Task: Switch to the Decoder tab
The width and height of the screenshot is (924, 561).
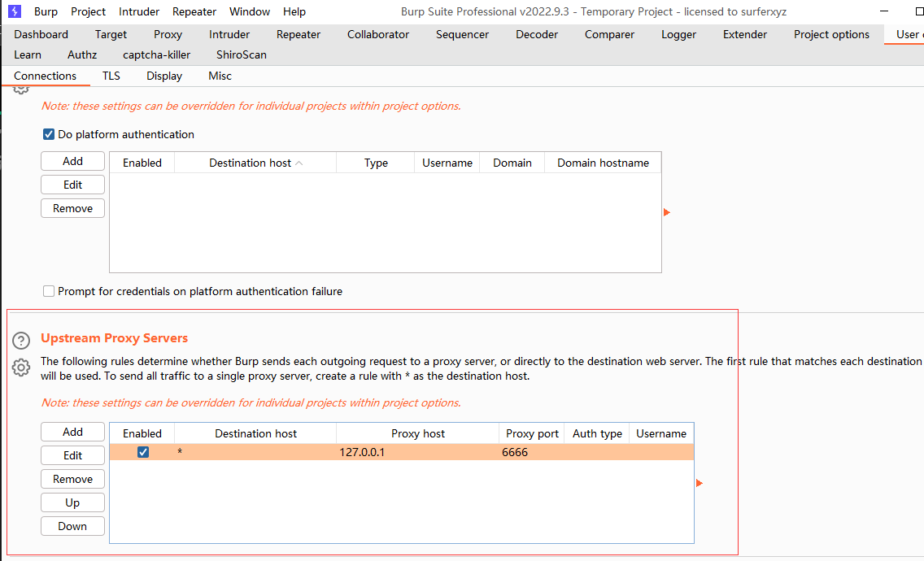Action: tap(536, 34)
